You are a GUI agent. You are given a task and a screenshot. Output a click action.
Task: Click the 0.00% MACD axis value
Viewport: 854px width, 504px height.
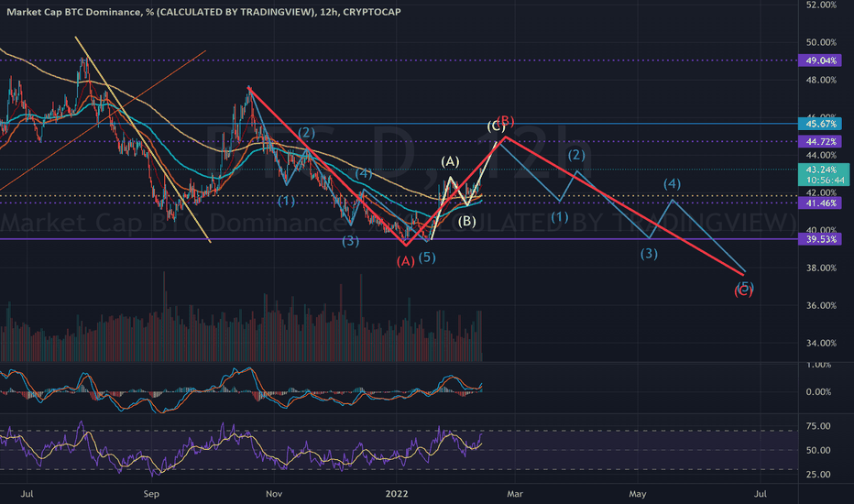click(818, 392)
